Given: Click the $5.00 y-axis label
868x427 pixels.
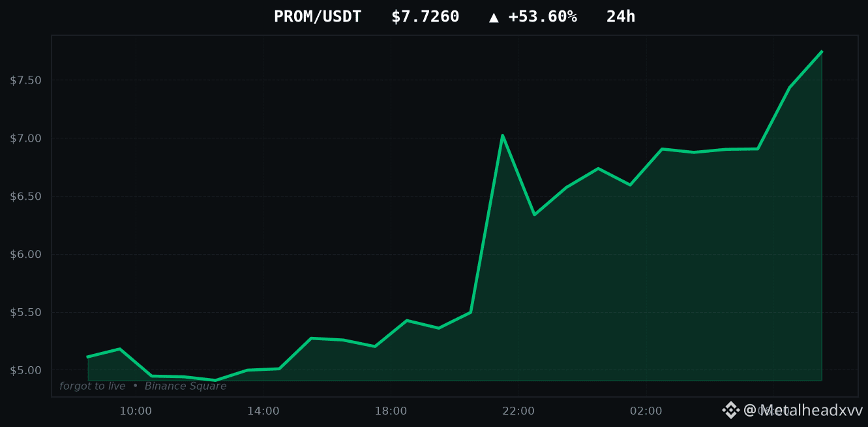Looking at the screenshot, I should click(x=25, y=370).
